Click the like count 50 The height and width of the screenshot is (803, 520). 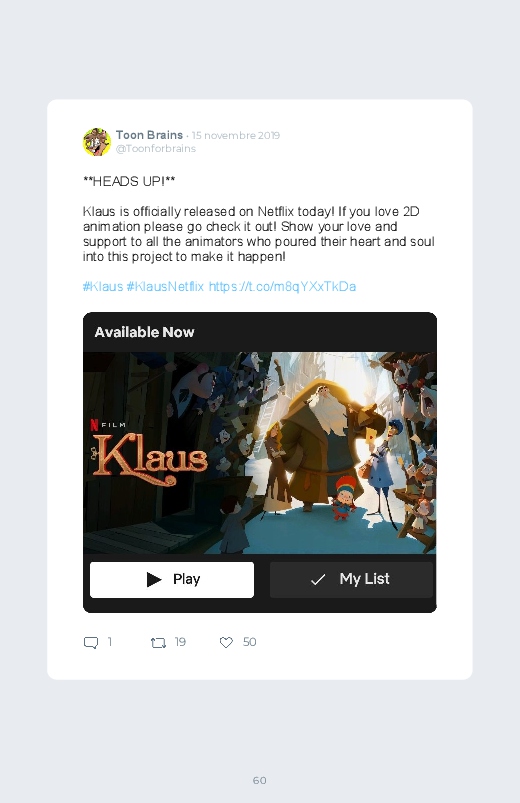(x=249, y=642)
